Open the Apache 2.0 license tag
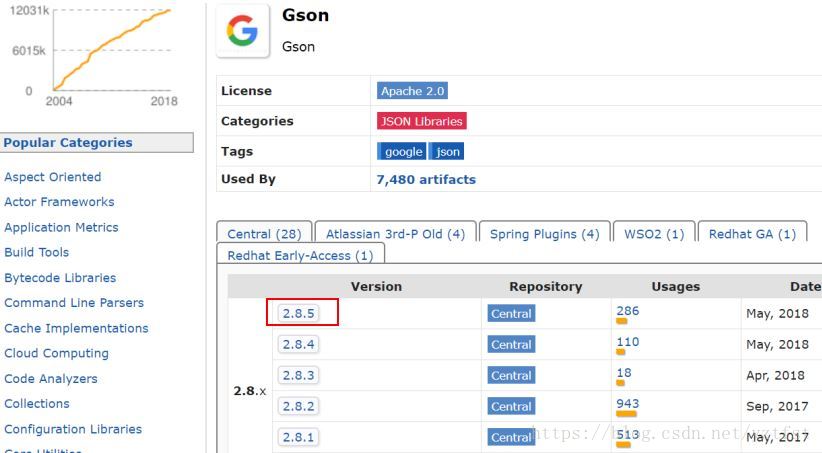This screenshot has width=822, height=453. [x=412, y=91]
